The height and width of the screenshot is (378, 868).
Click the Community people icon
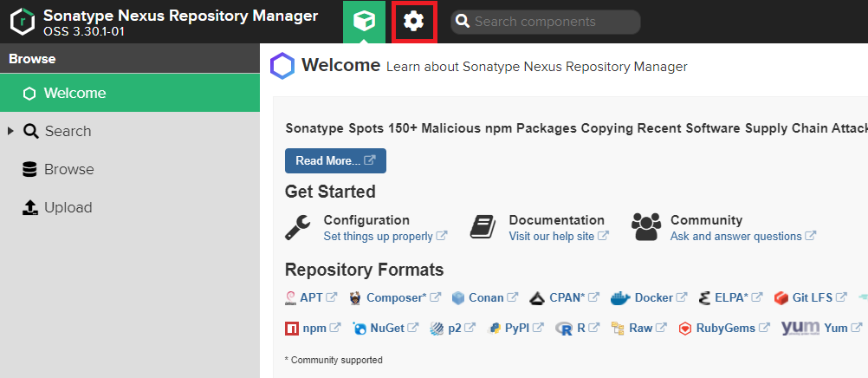646,226
